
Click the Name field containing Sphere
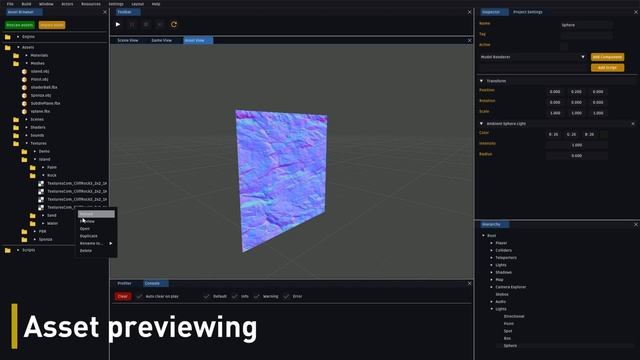click(587, 25)
